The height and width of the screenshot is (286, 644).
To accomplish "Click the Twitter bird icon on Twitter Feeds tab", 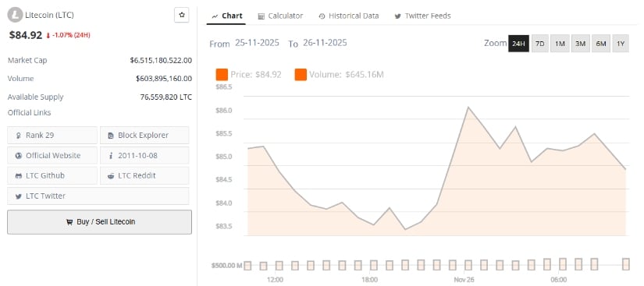I will pyautogui.click(x=397, y=16).
